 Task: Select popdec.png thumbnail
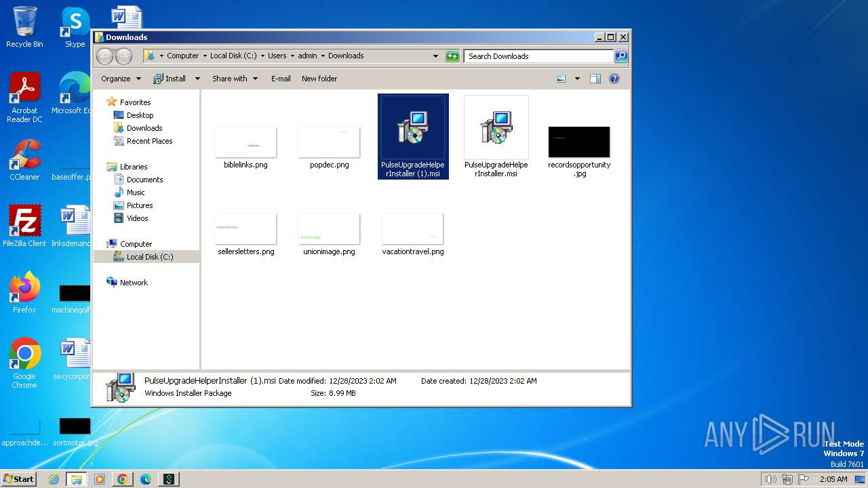pos(330,148)
